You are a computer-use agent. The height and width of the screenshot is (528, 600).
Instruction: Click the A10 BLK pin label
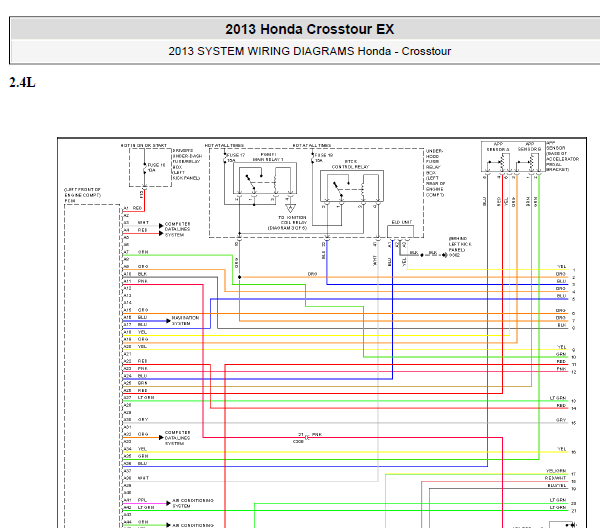coord(135,274)
